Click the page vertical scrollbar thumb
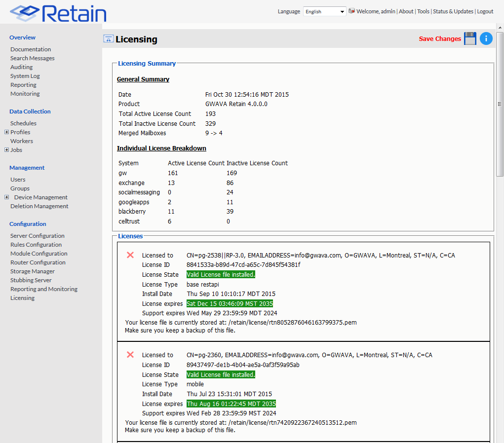The image size is (504, 443). pyautogui.click(x=500, y=104)
